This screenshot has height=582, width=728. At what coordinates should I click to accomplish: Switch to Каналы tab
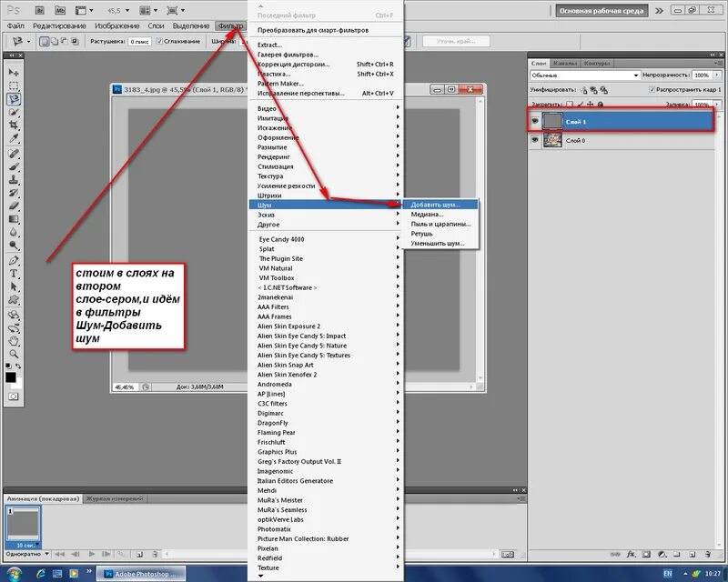[565, 63]
